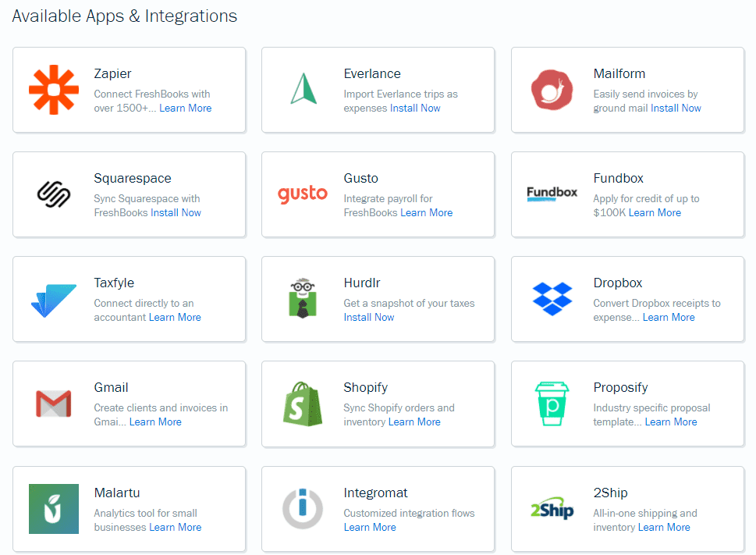Select the Proposify card title

pyautogui.click(x=620, y=388)
